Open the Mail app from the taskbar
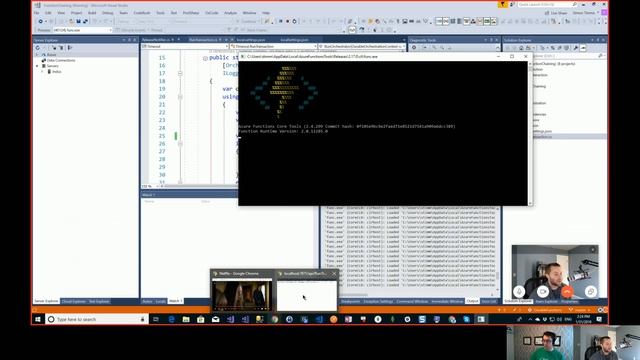This screenshot has height=360, width=640. (216, 319)
